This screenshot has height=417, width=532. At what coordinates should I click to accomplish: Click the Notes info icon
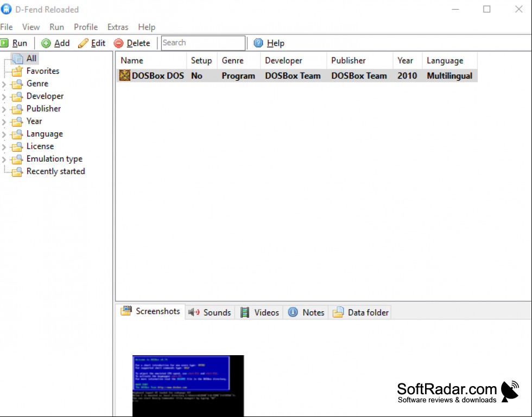(293, 312)
